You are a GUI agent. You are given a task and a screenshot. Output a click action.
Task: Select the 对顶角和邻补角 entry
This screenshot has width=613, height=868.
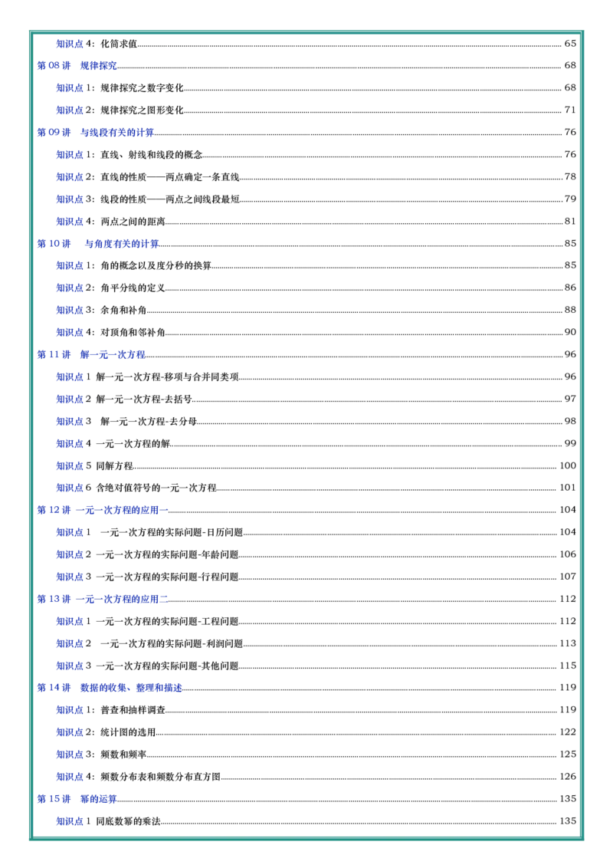coord(316,332)
